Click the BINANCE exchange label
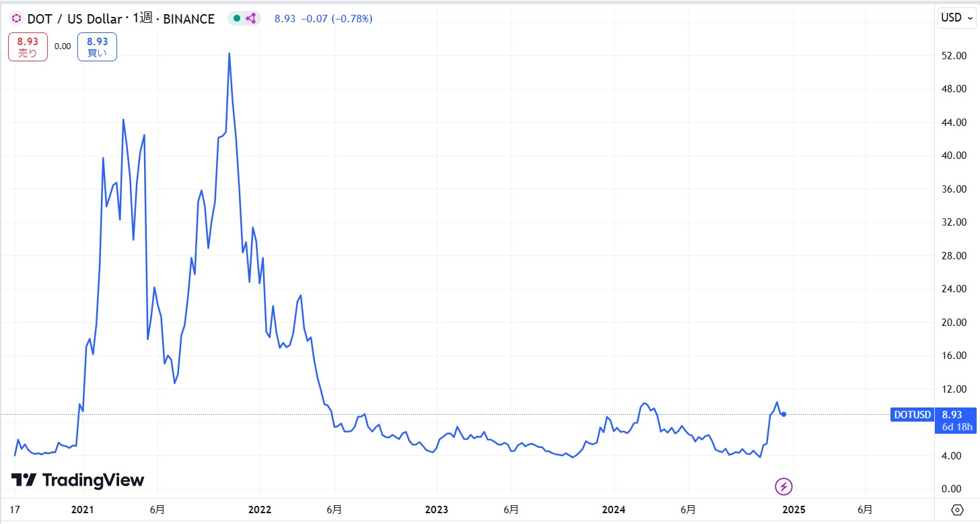Viewport: 980px width, 524px height. coord(188,19)
